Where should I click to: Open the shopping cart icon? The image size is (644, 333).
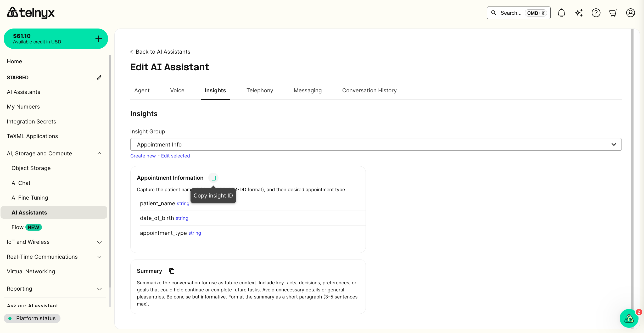pyautogui.click(x=613, y=13)
